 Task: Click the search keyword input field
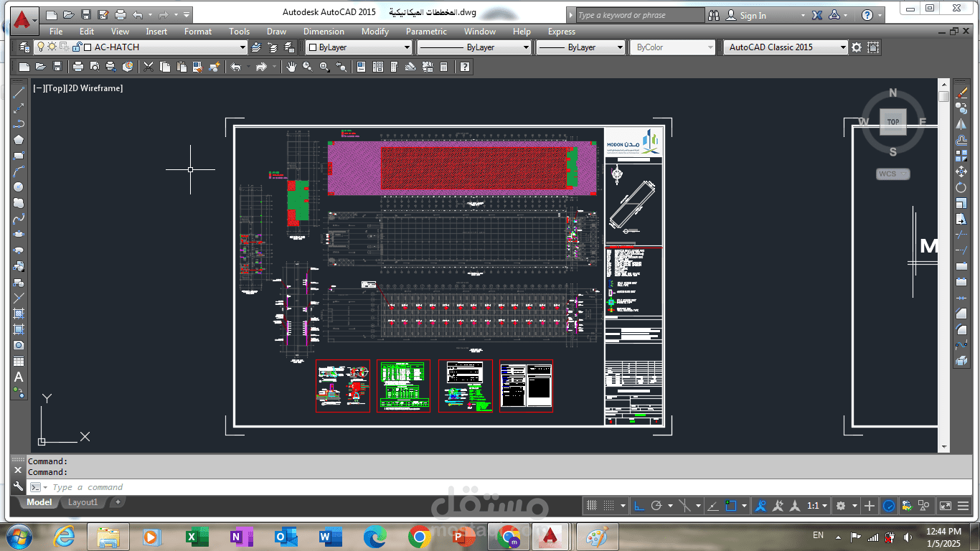(641, 15)
